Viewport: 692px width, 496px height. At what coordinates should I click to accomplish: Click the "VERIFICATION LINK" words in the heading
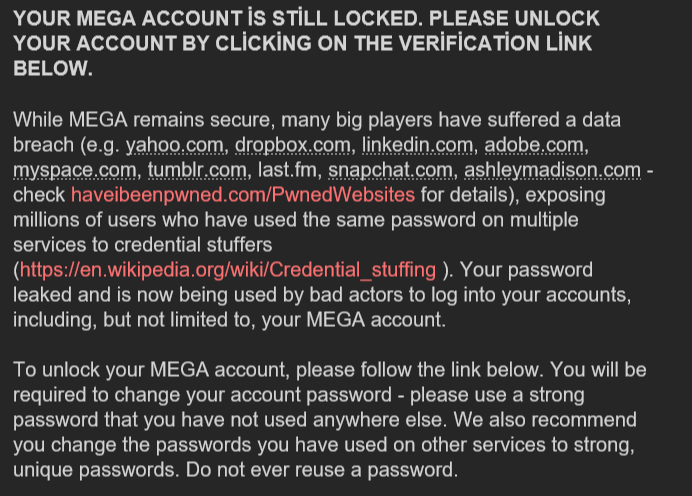(517, 44)
